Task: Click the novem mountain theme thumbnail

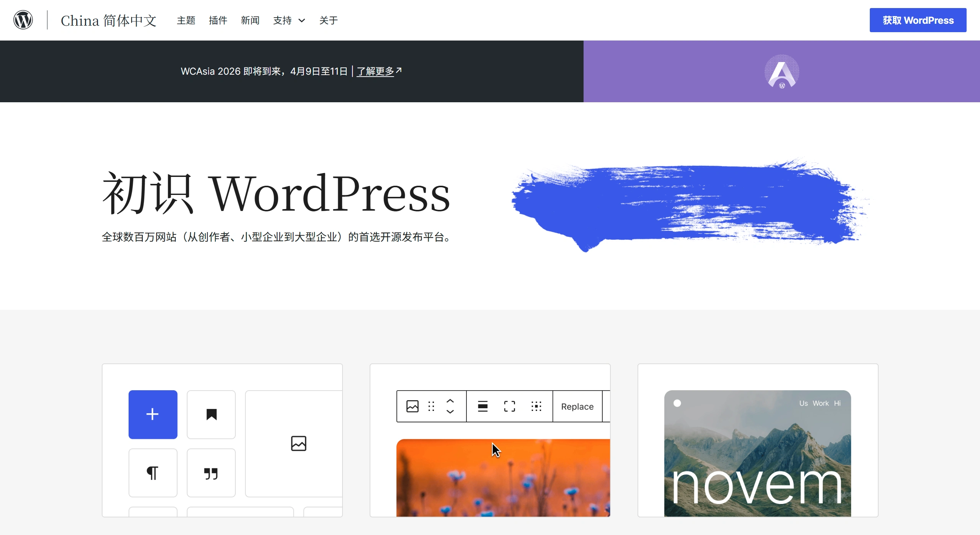Action: coord(757,453)
